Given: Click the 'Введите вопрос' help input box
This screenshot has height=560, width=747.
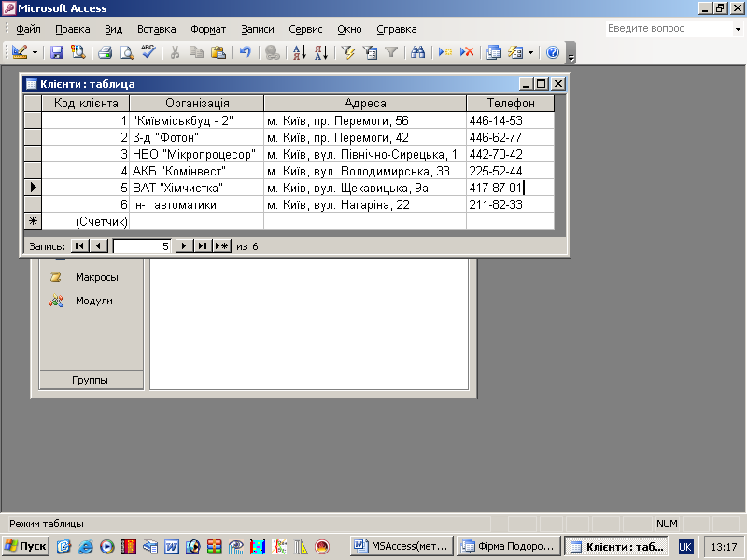Looking at the screenshot, I should (x=669, y=29).
